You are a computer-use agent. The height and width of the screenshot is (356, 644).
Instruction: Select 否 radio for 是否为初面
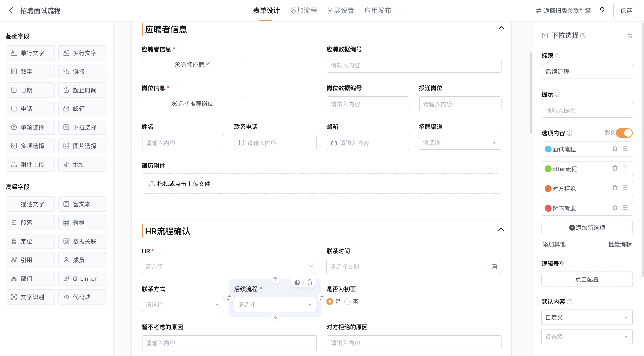click(x=348, y=301)
